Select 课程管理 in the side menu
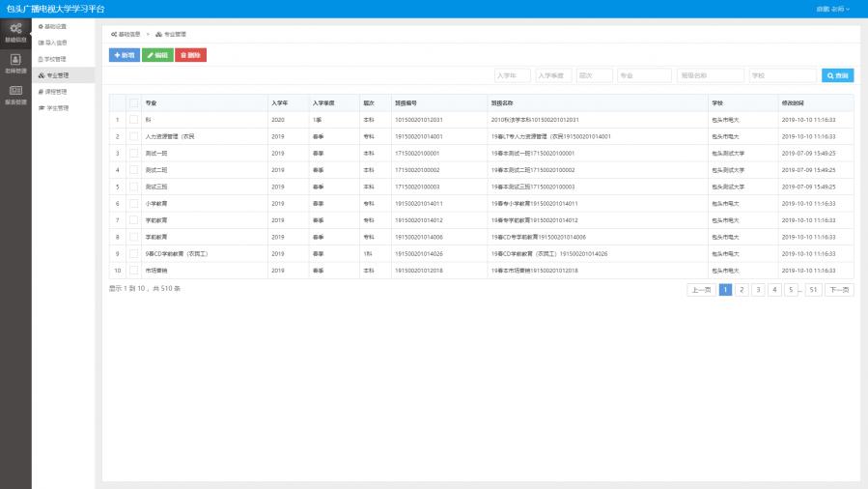Screen dimensions: 868x489 tap(56, 91)
